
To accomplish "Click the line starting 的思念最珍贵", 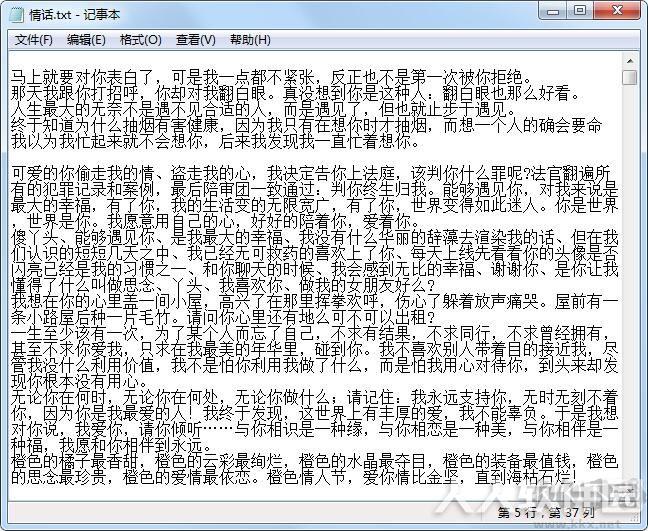I will click(294, 478).
